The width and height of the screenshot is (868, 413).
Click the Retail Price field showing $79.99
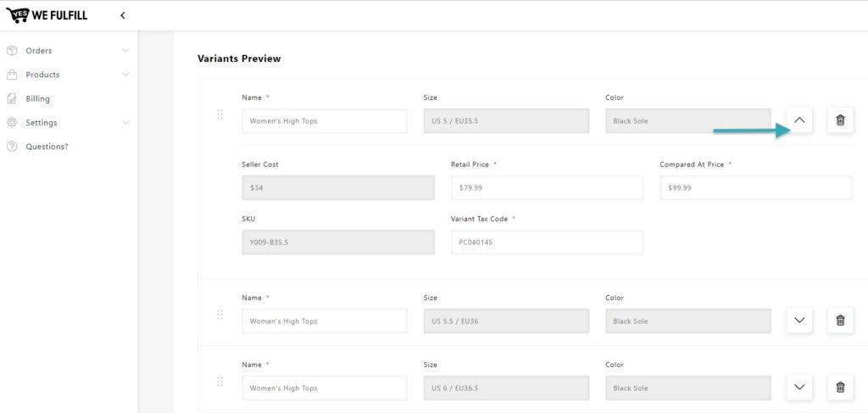click(x=547, y=187)
